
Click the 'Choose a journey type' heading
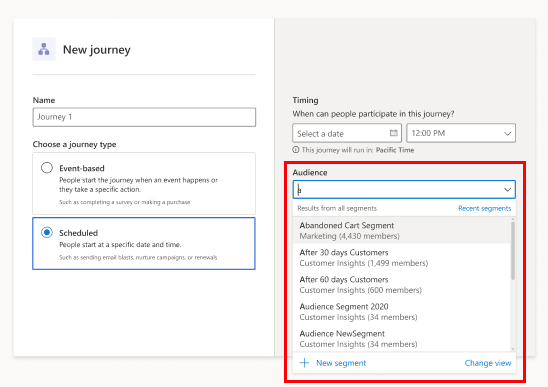click(x=74, y=144)
